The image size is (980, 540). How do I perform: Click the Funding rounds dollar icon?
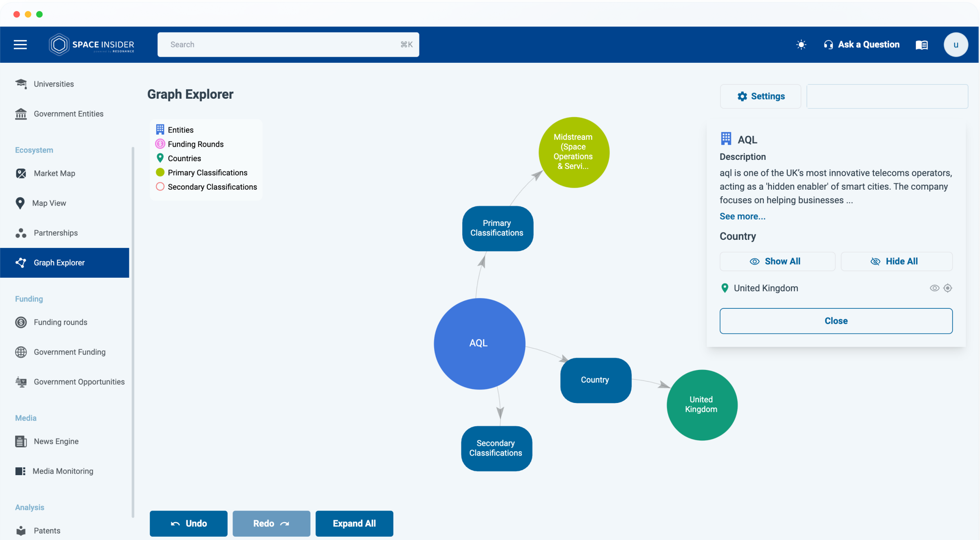[x=21, y=322]
